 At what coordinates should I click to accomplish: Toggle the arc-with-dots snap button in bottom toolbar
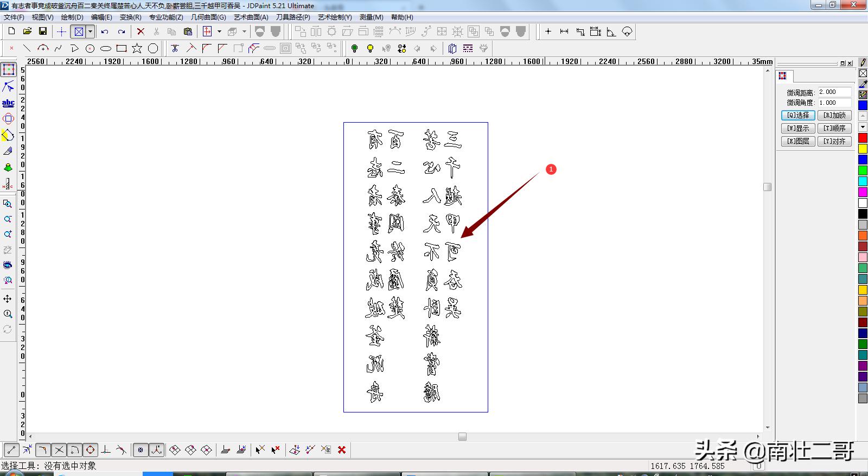[x=74, y=449]
